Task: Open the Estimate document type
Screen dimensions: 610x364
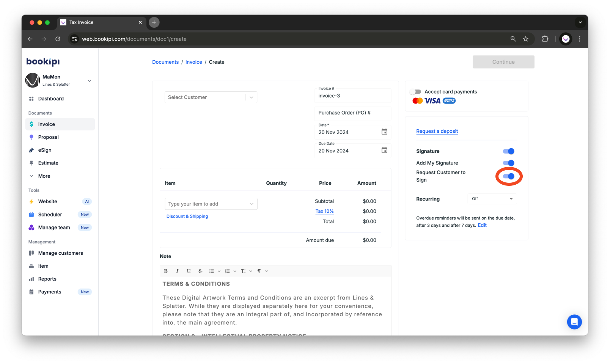Action: click(48, 163)
